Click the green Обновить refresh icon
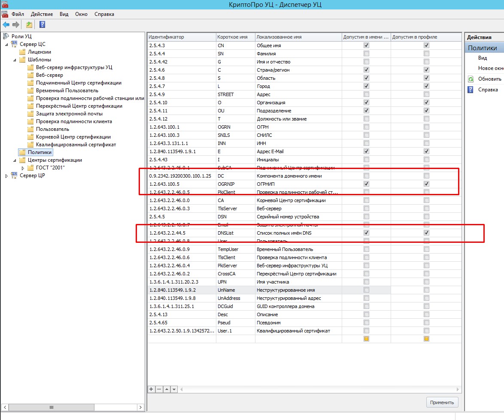The image size is (504, 420). [471, 79]
